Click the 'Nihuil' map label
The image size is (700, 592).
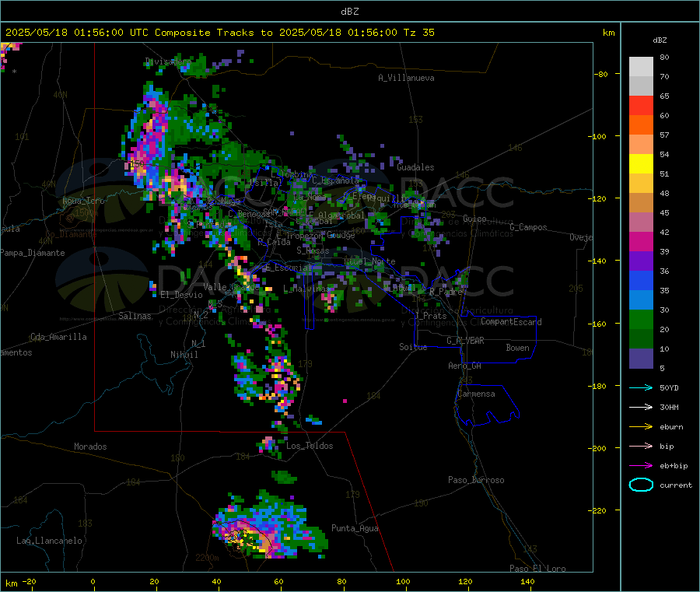point(184,355)
